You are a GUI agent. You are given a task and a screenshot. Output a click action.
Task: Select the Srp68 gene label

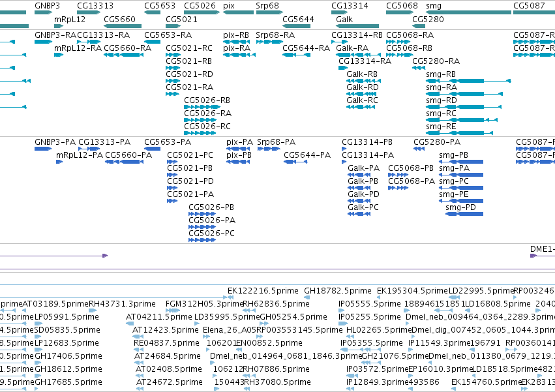click(x=267, y=6)
